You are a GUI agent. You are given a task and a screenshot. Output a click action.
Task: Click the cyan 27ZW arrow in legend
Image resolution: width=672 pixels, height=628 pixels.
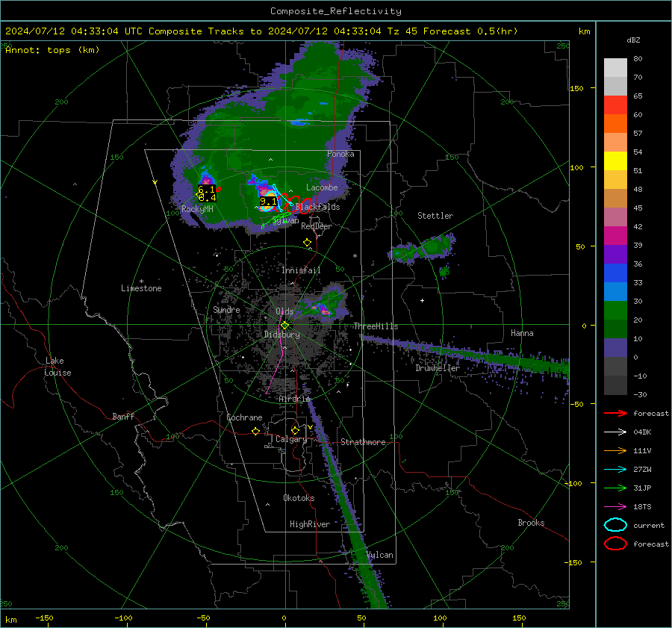[x=615, y=470]
